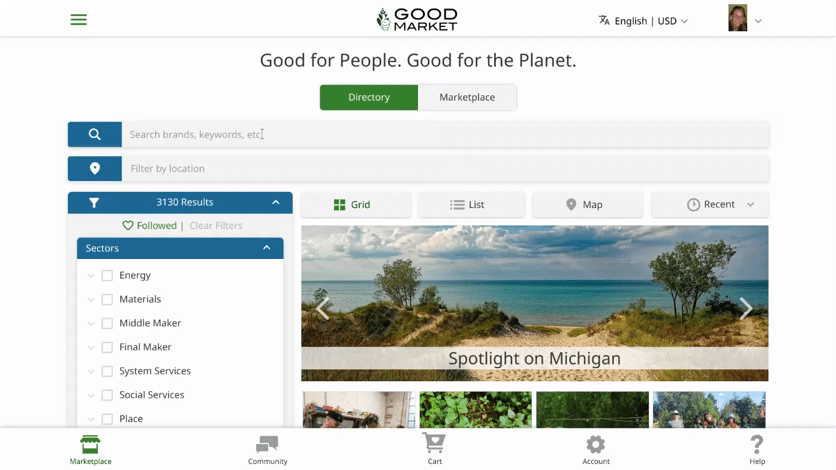Click the location pin filter icon

95,168
